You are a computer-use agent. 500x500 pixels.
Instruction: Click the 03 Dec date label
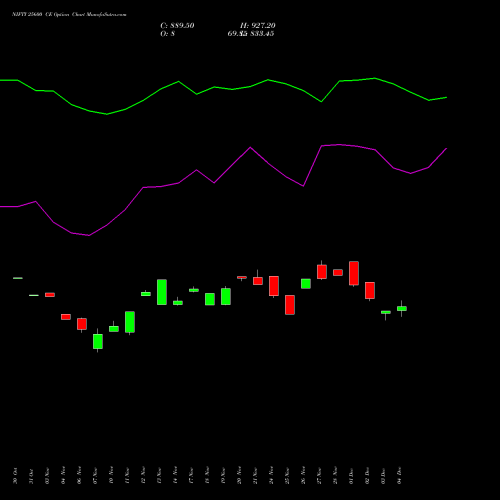(x=383, y=476)
